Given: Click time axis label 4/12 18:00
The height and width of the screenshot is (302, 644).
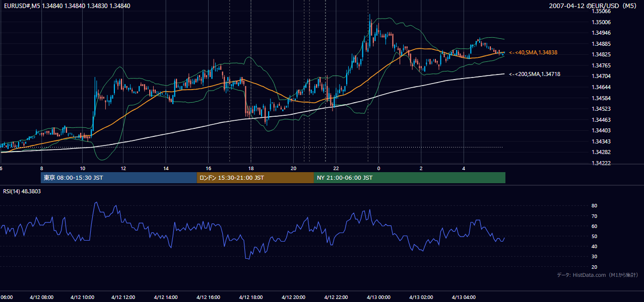Looking at the screenshot, I should pos(251,297).
